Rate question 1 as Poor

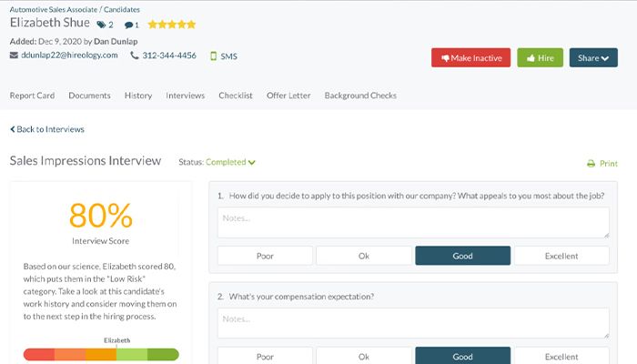(x=265, y=256)
